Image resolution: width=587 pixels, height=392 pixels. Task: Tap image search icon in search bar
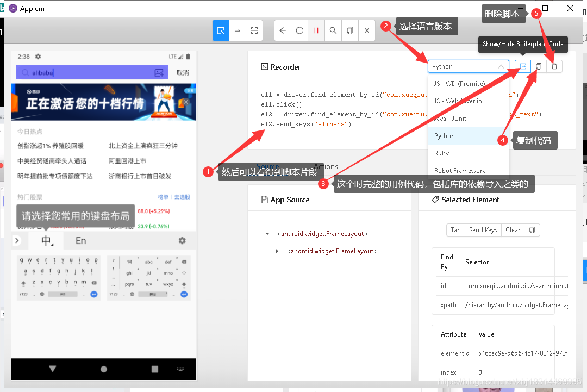click(x=159, y=73)
